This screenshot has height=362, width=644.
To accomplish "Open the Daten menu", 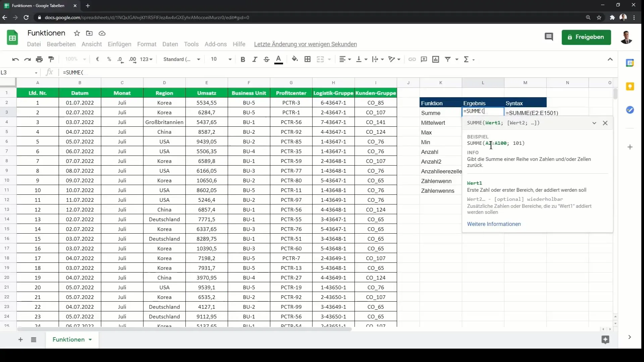I will tap(170, 44).
